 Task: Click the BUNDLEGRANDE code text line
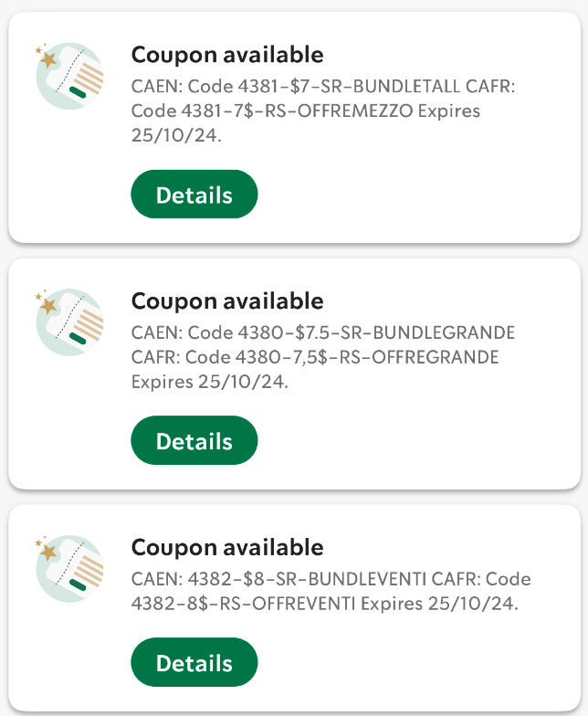coord(323,332)
